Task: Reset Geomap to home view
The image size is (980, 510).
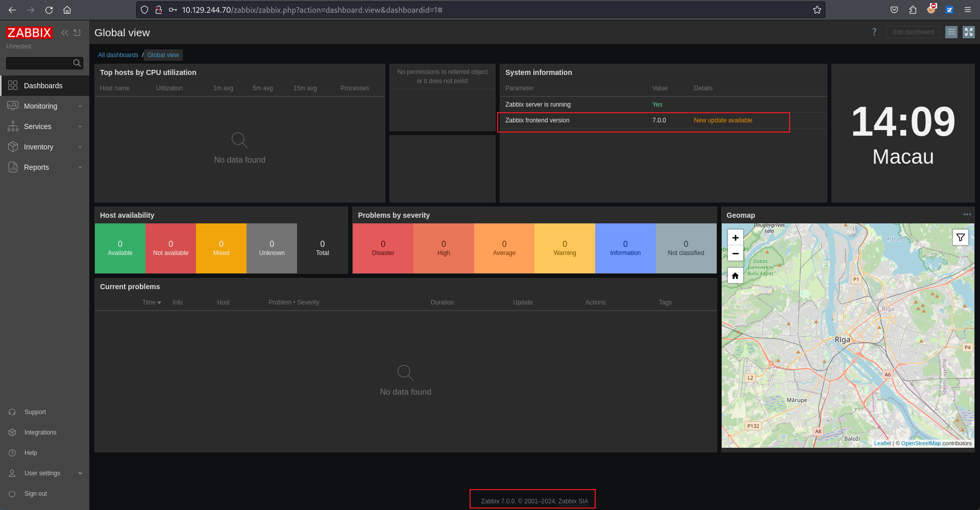Action: pyautogui.click(x=736, y=276)
